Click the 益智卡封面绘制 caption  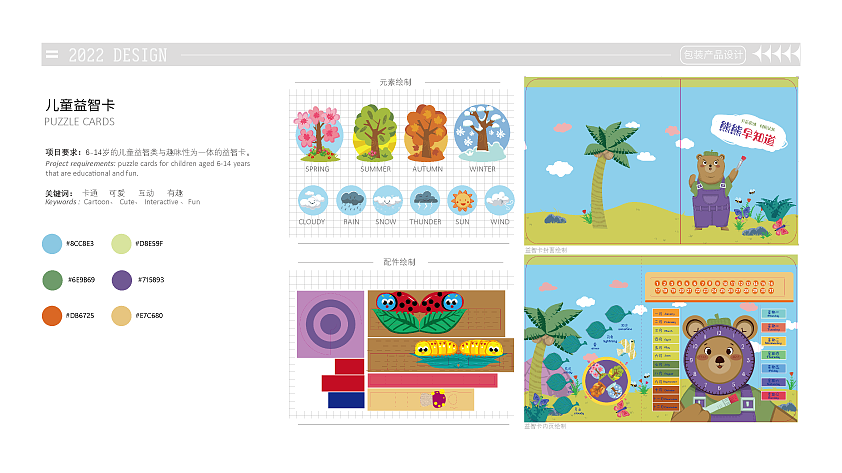click(x=546, y=250)
